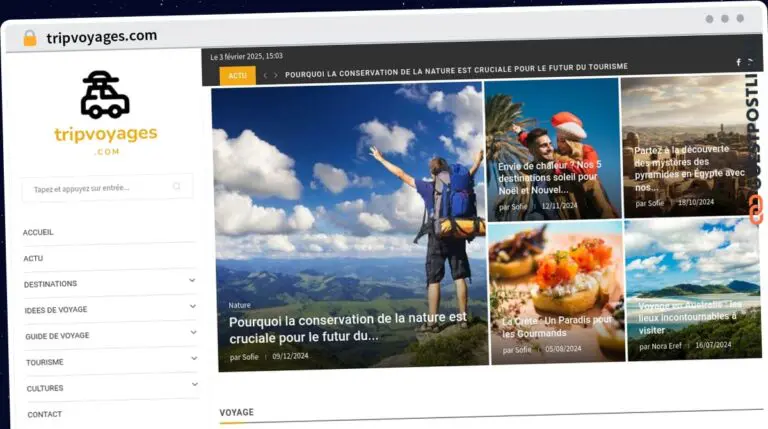Expand the Tourisme submenu arrow
This screenshot has width=768, height=429.
193,359
